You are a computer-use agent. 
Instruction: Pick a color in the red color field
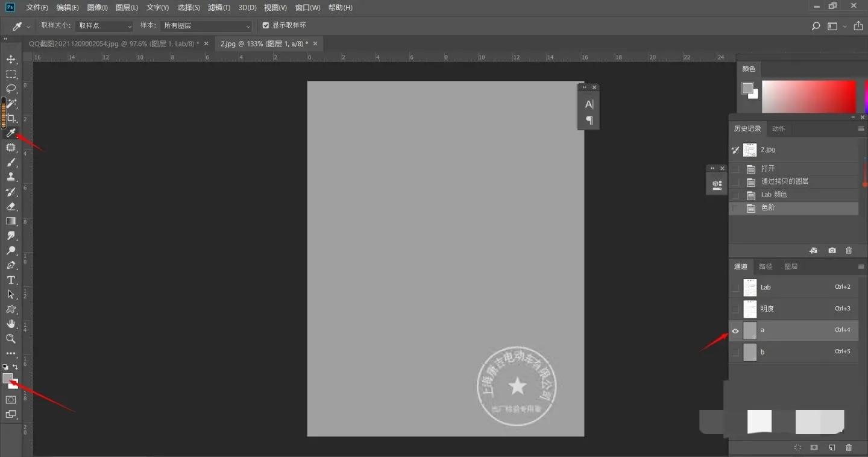pos(809,97)
